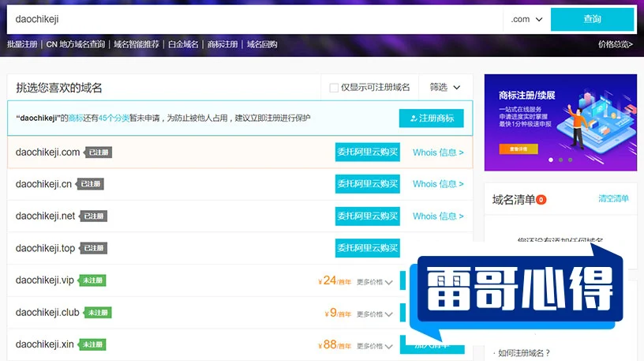Open Whois 信息 for daochikeji.com

point(438,152)
